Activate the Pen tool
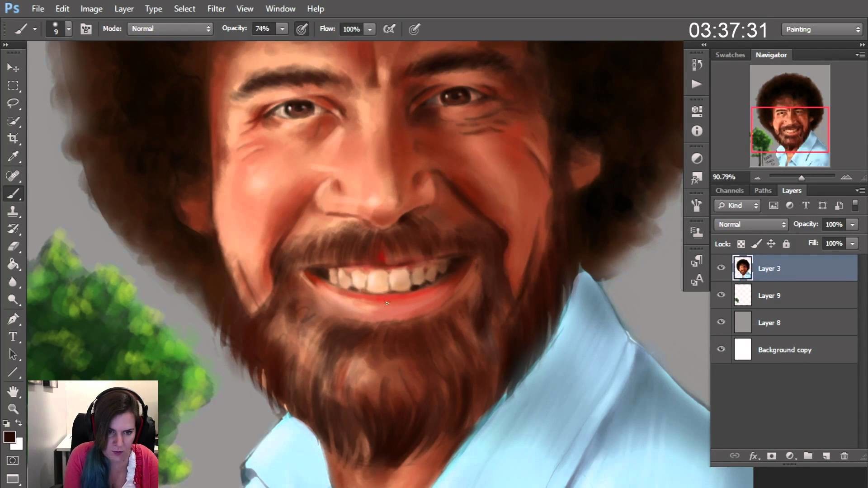Image resolution: width=868 pixels, height=488 pixels. [13, 319]
